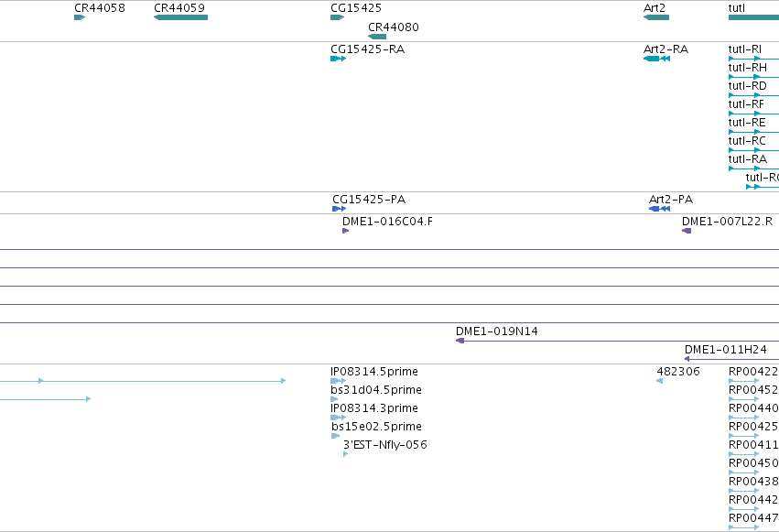The image size is (779, 532).
Task: Select the DME1-011H24 clone label
Action: click(725, 350)
